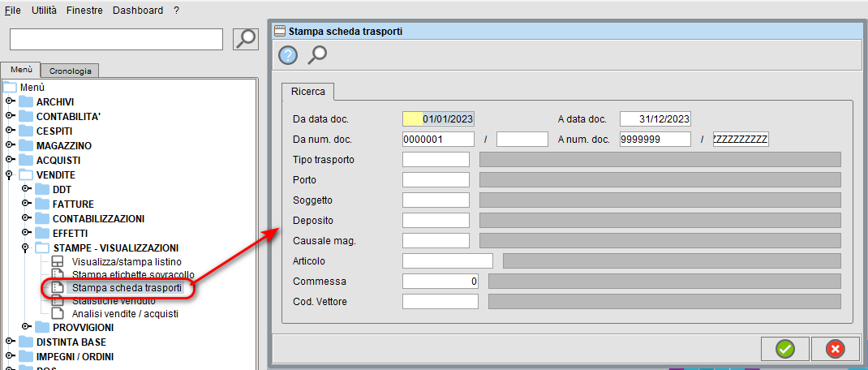Open the Dashboard menu
Screen dimensions: 868x370
point(138,10)
